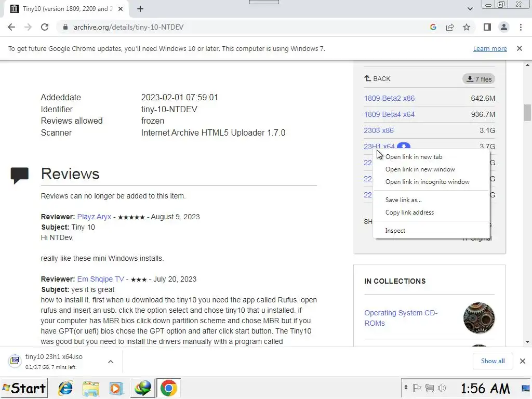This screenshot has width=532, height=399.
Task: Open the Action Center flag icon
Action: [417, 388]
